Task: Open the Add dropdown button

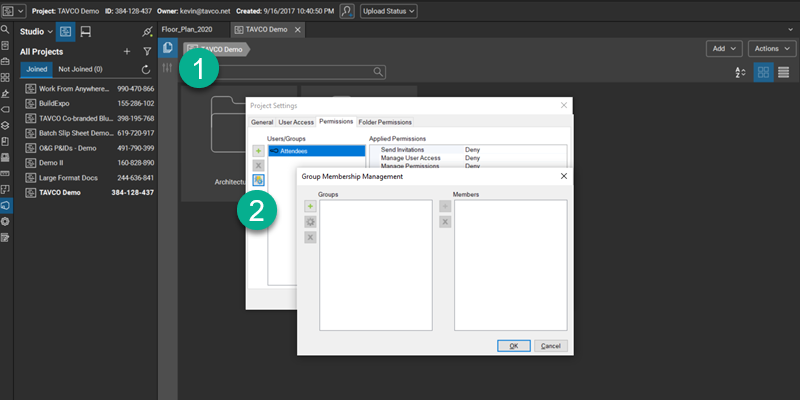Action: point(724,48)
